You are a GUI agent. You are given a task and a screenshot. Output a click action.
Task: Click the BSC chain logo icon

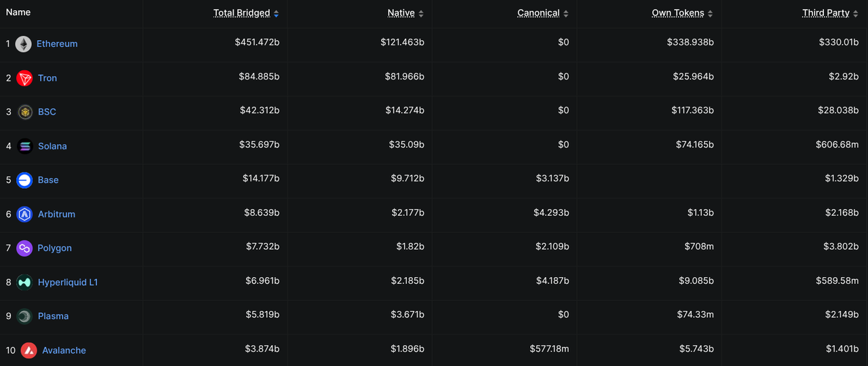tap(25, 112)
